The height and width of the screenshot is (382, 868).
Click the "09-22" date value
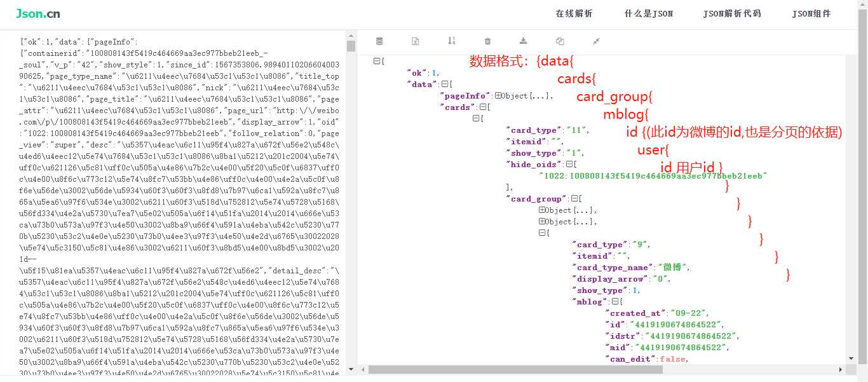(x=689, y=313)
